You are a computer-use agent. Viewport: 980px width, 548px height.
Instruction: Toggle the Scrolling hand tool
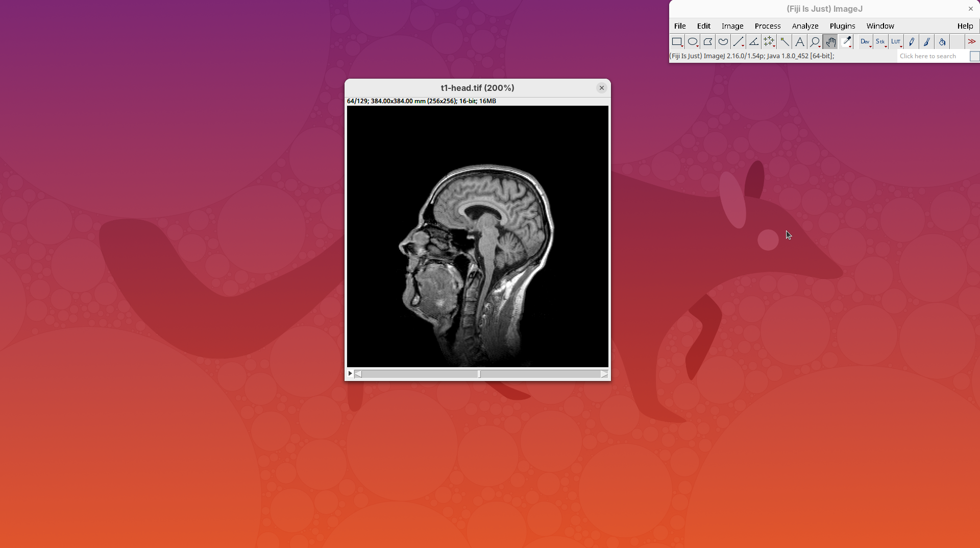pos(830,42)
